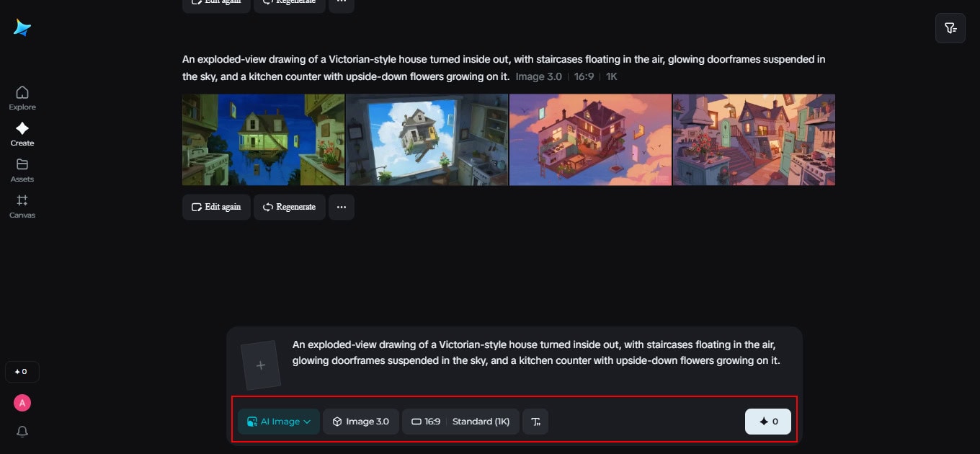Click Regenerate below the house images

(x=289, y=207)
